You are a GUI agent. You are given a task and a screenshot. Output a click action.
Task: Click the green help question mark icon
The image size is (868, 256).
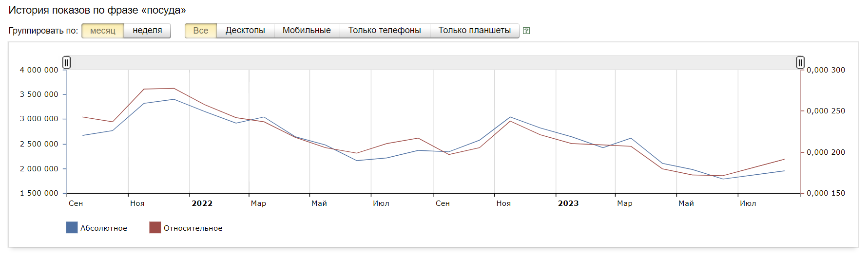point(526,31)
